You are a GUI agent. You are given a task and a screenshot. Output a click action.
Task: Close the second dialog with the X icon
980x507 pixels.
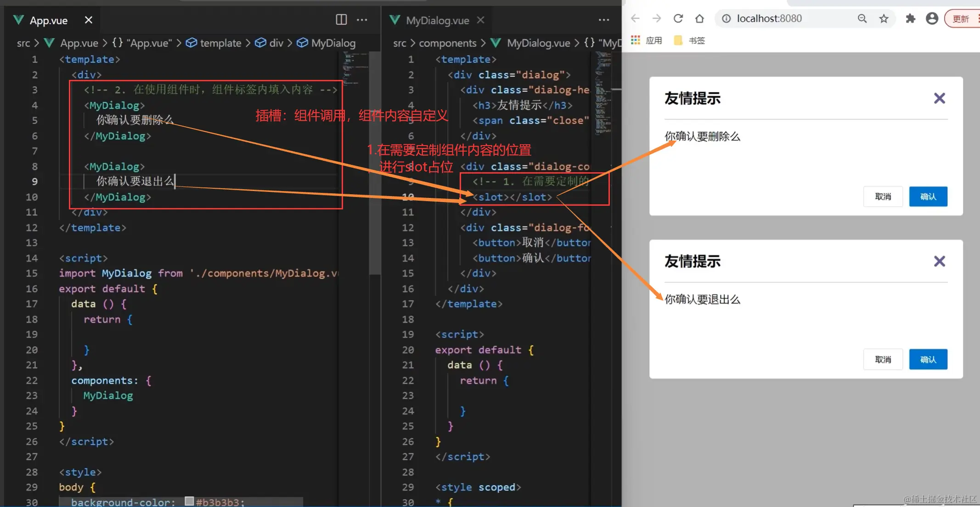coord(940,261)
